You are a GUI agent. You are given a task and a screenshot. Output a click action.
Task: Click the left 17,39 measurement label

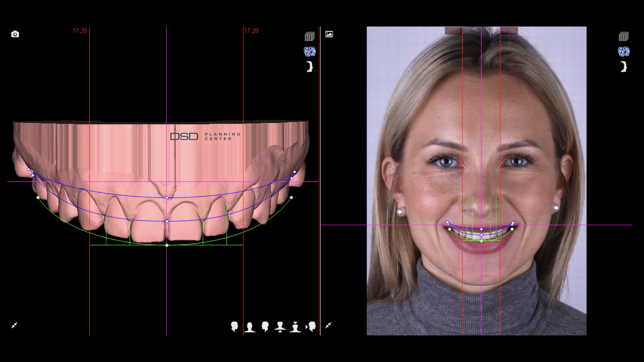[x=80, y=31]
